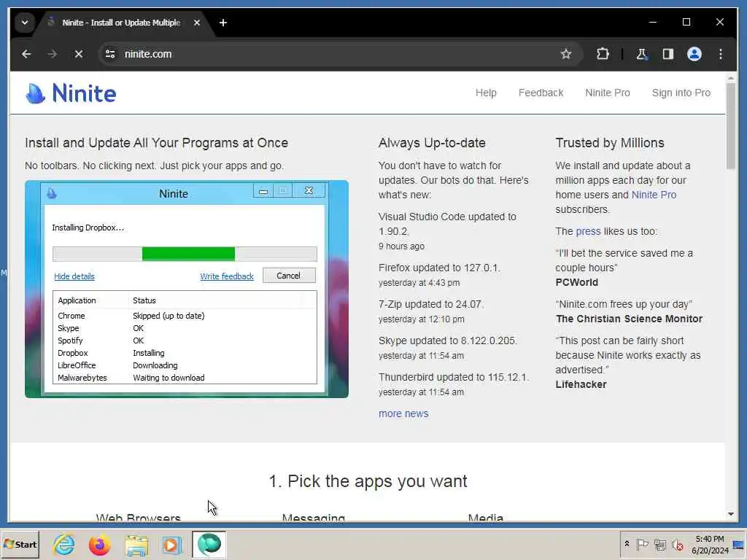Click the 'Trusted by Millions' heading
The image size is (747, 560).
[x=610, y=143]
